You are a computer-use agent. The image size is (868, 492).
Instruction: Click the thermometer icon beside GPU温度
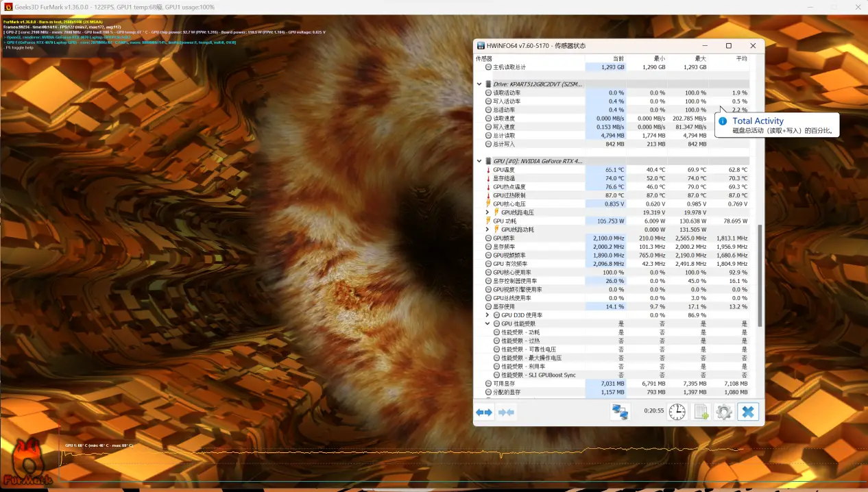tap(488, 169)
